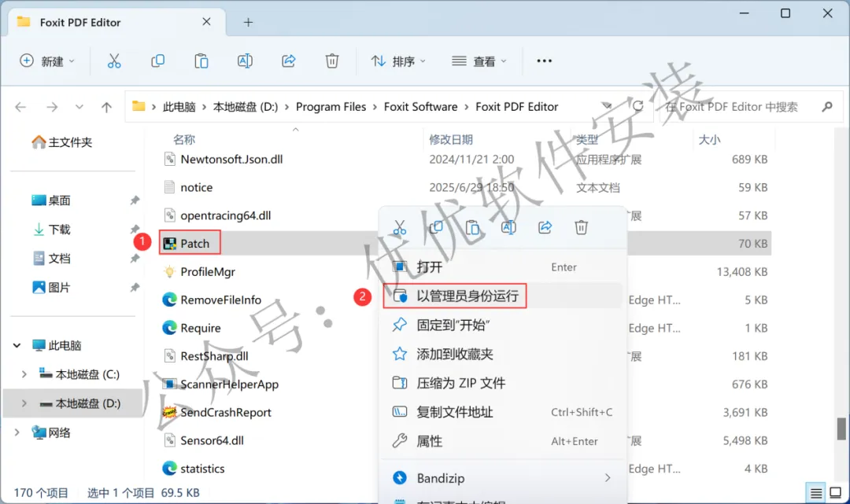The height and width of the screenshot is (504, 850).
Task: Choose 以管理员身份运行 in the context menu
Action: click(x=503, y=296)
